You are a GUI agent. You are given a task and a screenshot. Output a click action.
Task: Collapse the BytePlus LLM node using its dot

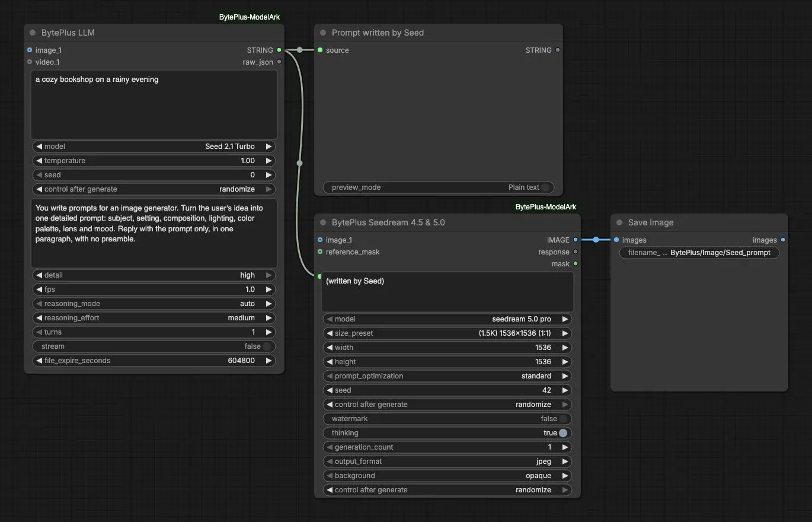(x=33, y=33)
